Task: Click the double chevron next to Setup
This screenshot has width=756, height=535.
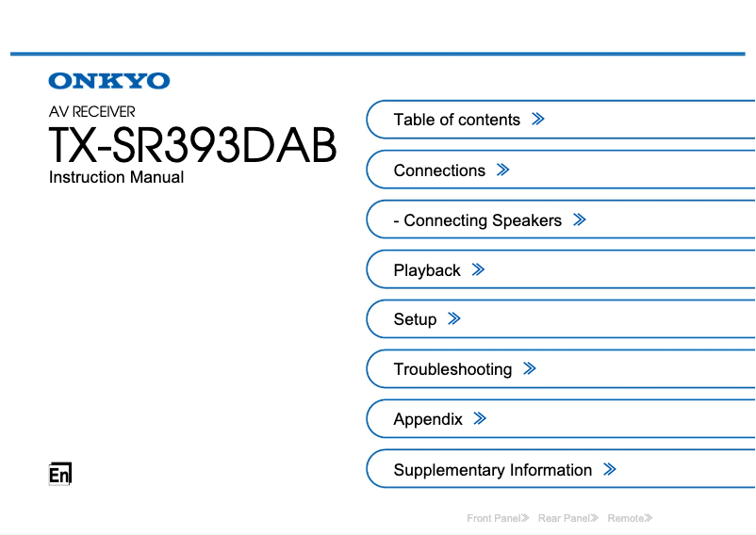Action: tap(454, 319)
